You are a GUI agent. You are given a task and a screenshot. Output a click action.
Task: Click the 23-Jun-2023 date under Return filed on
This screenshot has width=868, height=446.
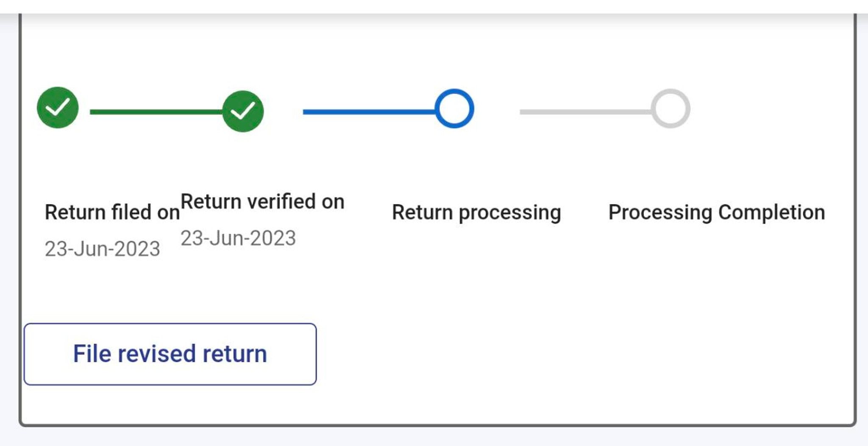coord(103,249)
